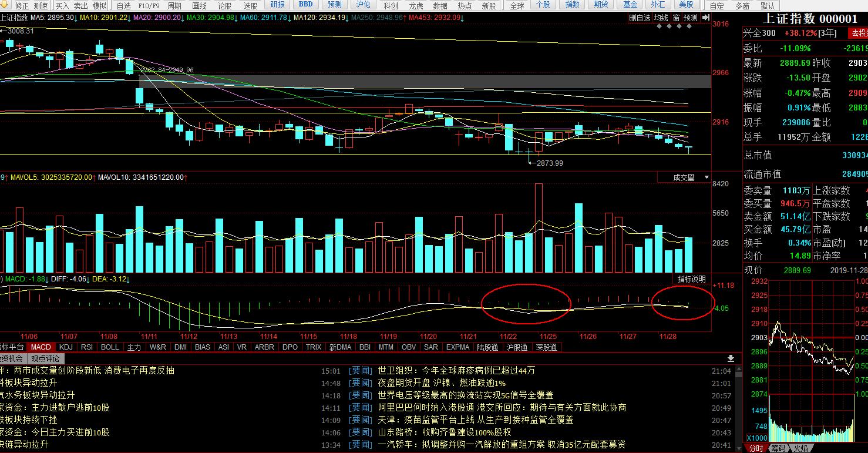Switch to the 观点评论 tab

coord(45,358)
